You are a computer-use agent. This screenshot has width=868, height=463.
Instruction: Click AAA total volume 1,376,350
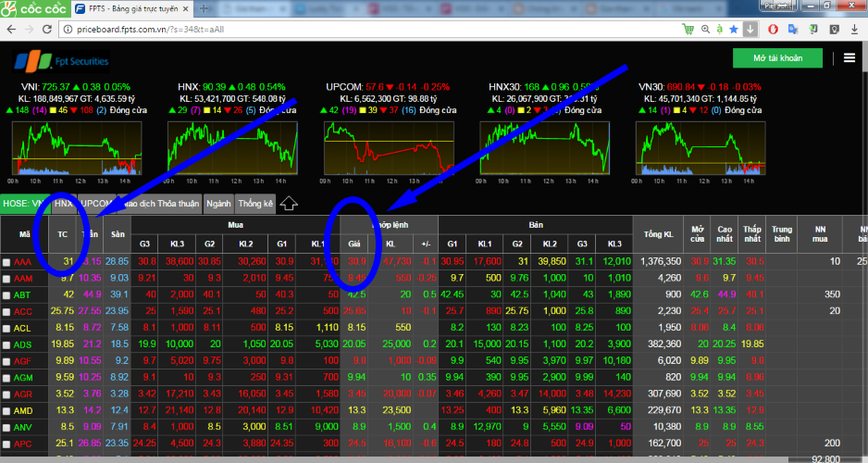coord(661,261)
